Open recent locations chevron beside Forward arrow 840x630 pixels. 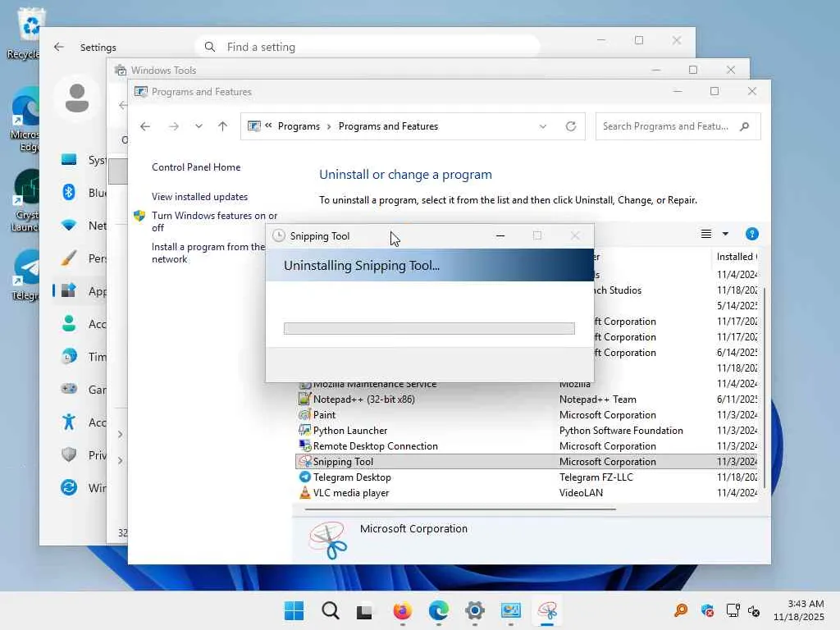(x=199, y=126)
